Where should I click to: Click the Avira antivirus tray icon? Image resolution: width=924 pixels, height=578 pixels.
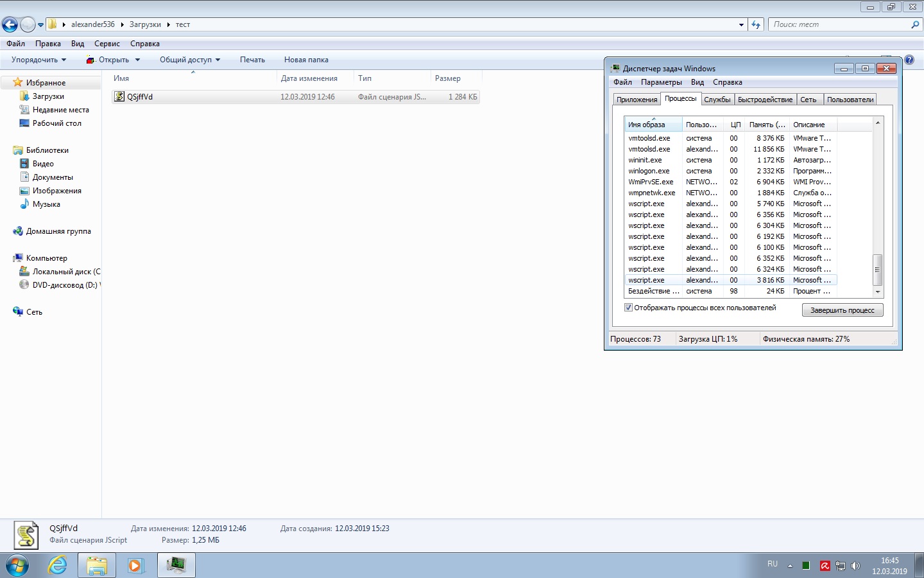point(825,566)
